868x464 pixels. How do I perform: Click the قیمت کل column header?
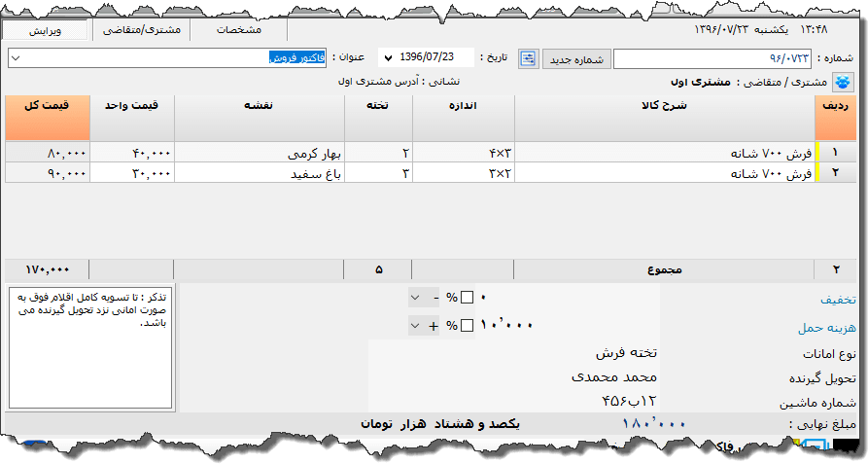click(48, 118)
